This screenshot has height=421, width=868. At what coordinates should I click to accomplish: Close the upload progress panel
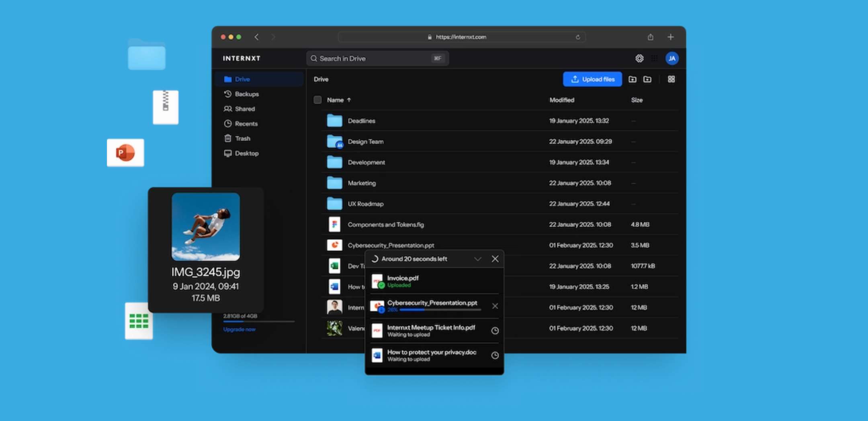point(495,259)
